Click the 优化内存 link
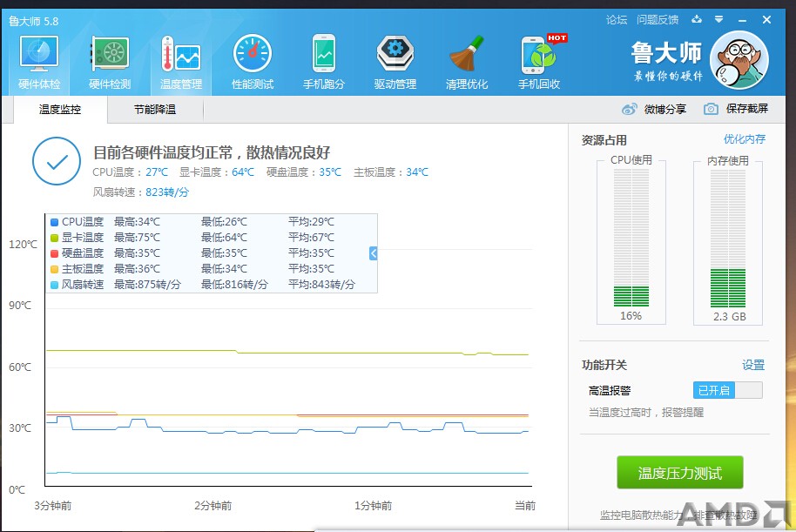Screen dimensions: 796x532 pos(745,139)
